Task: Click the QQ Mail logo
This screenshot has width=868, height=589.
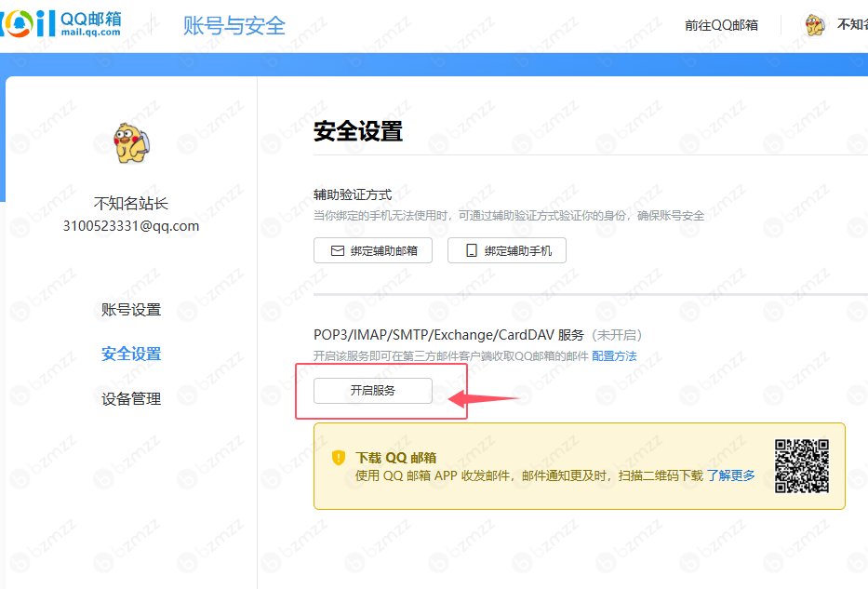Action: [60, 24]
